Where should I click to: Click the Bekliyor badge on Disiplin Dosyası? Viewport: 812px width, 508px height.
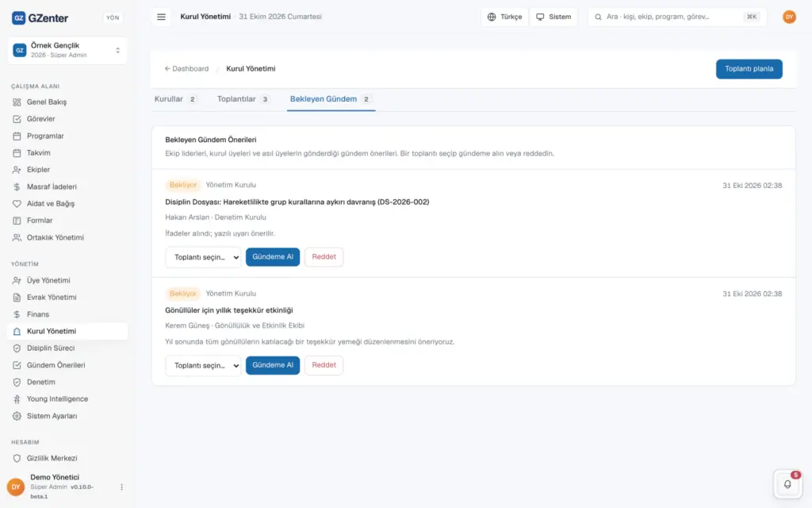(x=183, y=185)
